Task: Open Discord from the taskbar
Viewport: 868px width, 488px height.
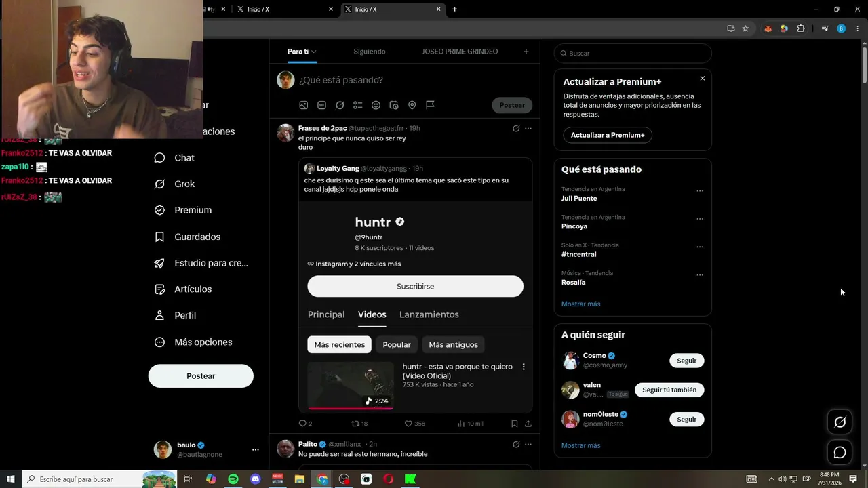Action: (x=255, y=479)
